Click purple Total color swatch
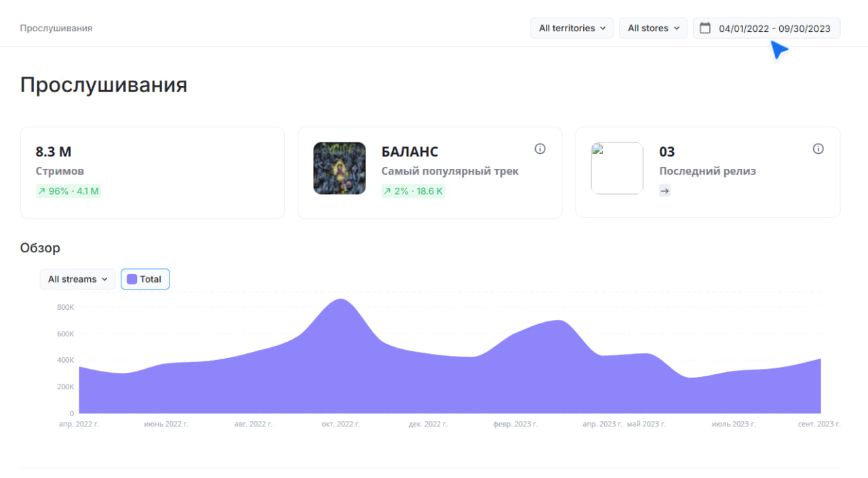 click(x=132, y=279)
